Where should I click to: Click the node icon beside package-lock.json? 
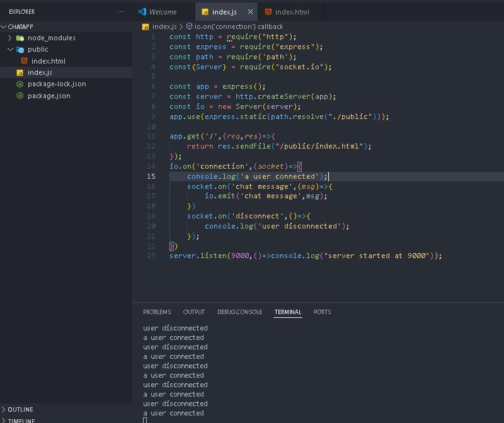coord(20,84)
